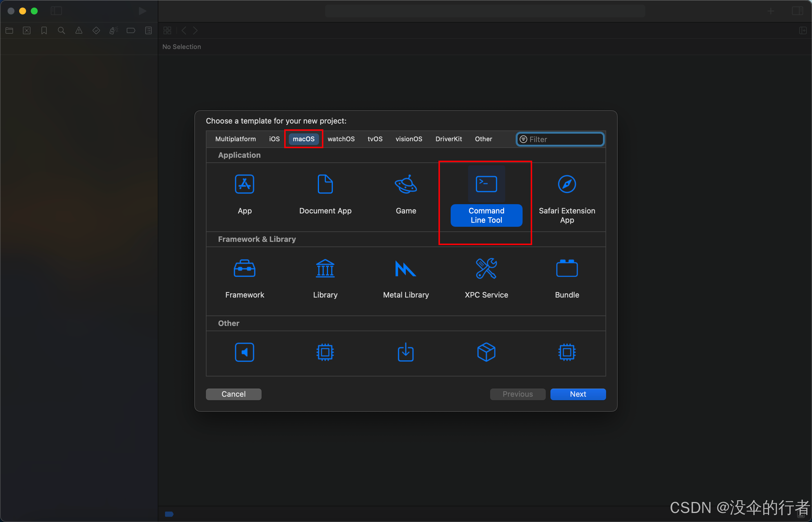812x522 pixels.
Task: Switch to the iOS tab
Action: click(274, 139)
